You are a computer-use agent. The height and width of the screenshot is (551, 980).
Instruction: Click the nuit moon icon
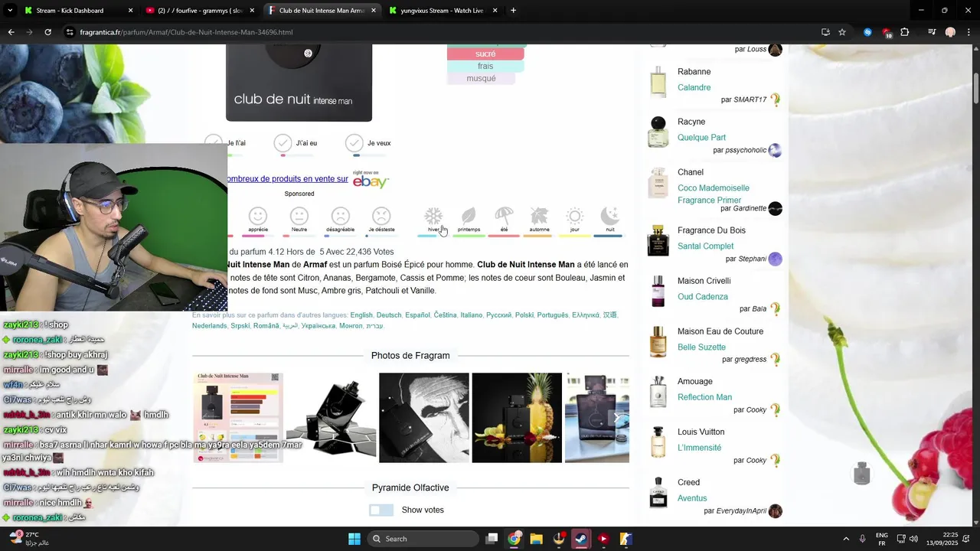[610, 217]
